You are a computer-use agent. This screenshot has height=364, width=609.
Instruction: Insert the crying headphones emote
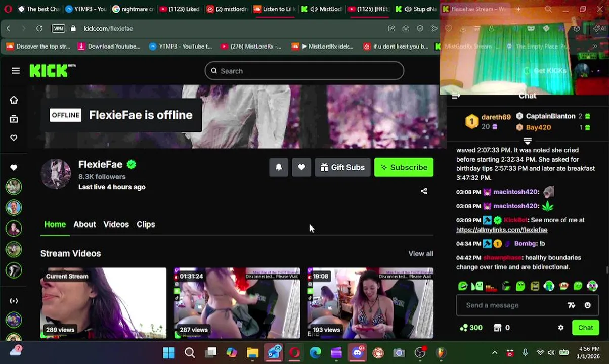click(x=549, y=286)
